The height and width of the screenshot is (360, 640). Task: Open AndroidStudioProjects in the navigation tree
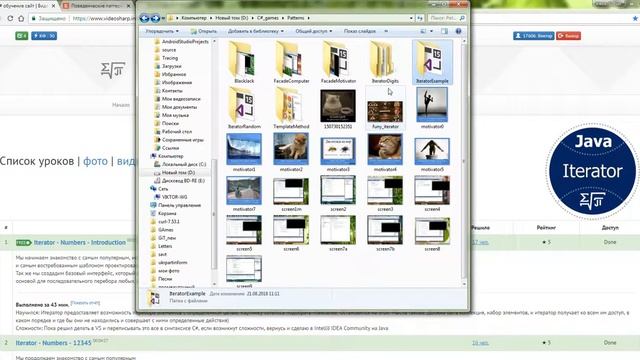click(181, 42)
